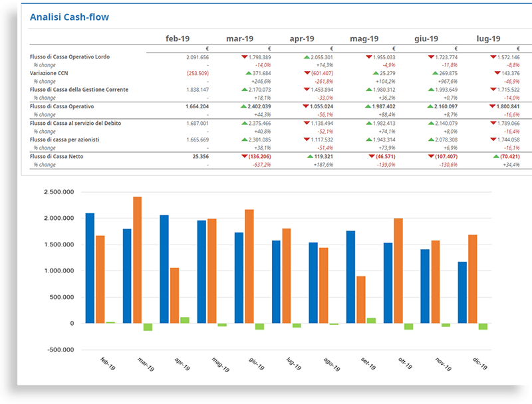
Task: Select the (253.509) cell in Variazione CCN
Action: (x=198, y=73)
